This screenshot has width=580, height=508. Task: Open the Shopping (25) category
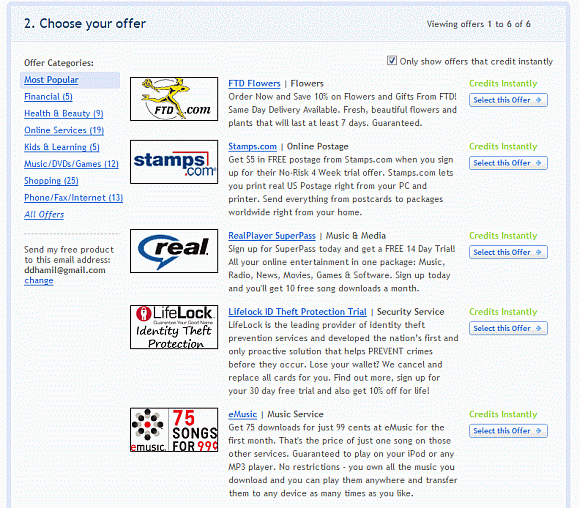[51, 181]
